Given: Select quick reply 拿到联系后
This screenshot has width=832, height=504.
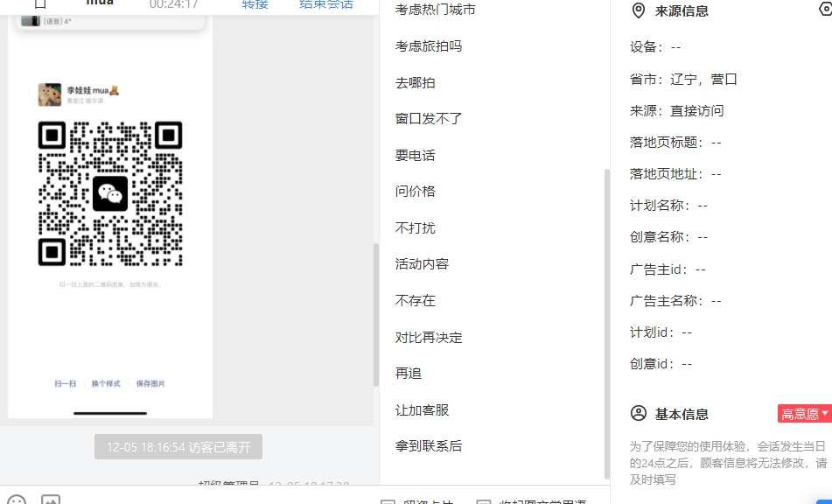Looking at the screenshot, I should coord(428,446).
